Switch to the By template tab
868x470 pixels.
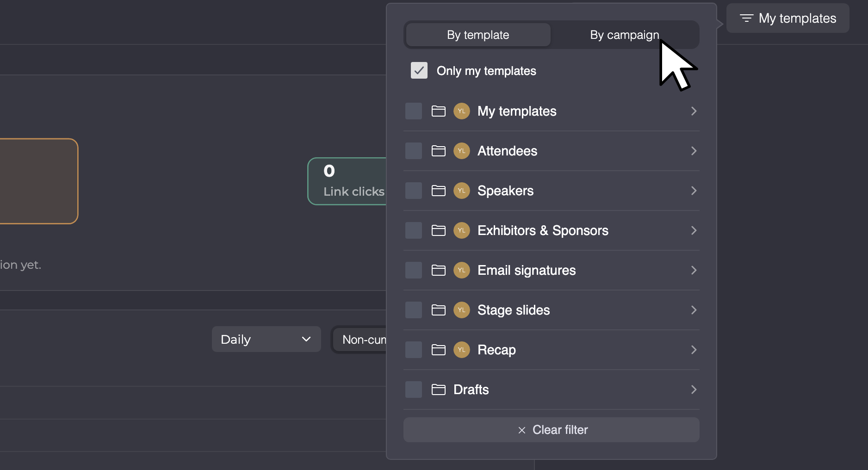478,35
